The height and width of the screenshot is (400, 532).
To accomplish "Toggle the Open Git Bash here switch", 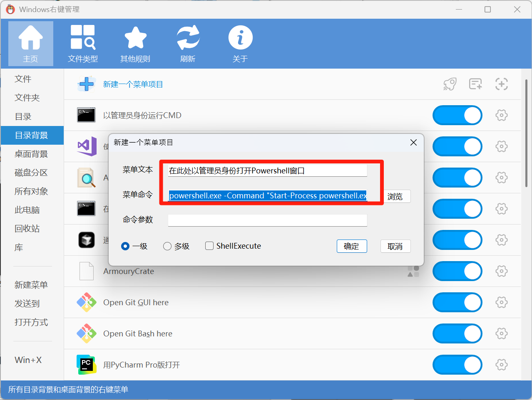I will [x=457, y=333].
